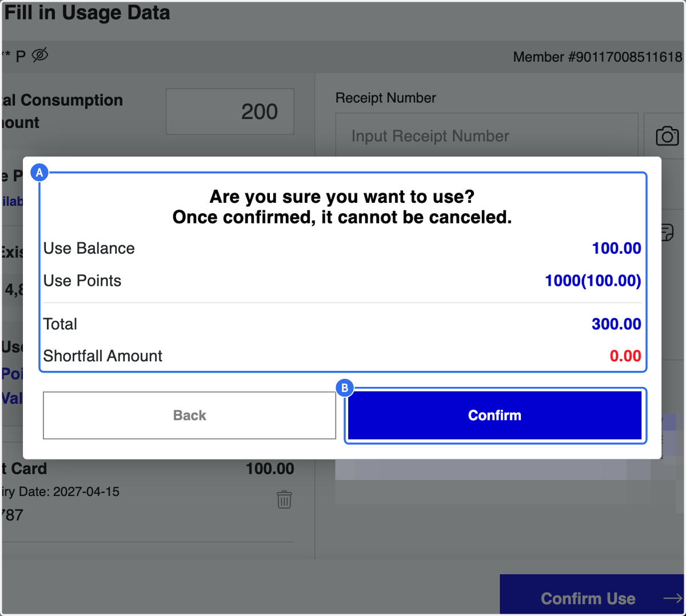Go back from the confirmation dialog

click(189, 415)
